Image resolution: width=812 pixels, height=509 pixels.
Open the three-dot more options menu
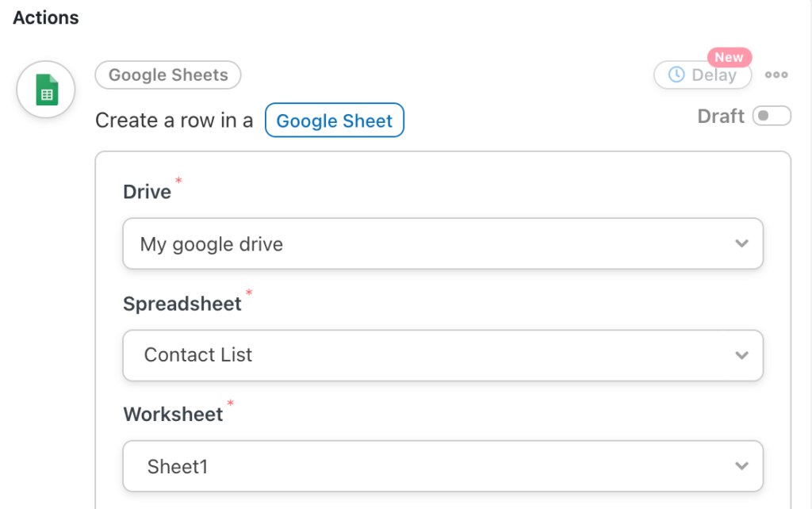[x=776, y=75]
